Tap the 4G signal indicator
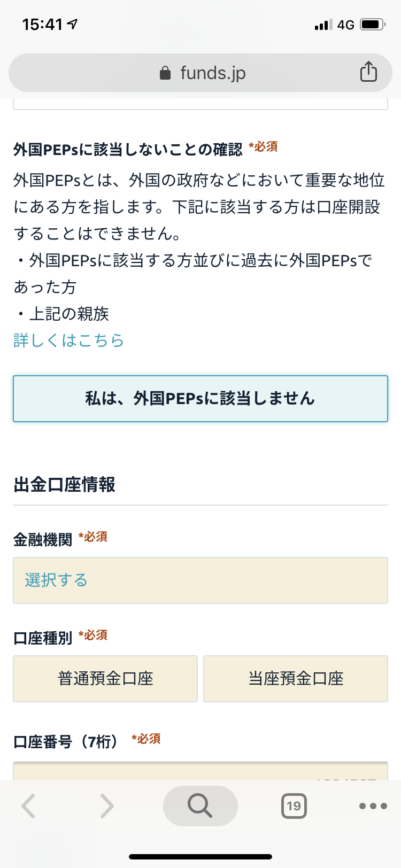This screenshot has height=868, width=401. point(345,25)
